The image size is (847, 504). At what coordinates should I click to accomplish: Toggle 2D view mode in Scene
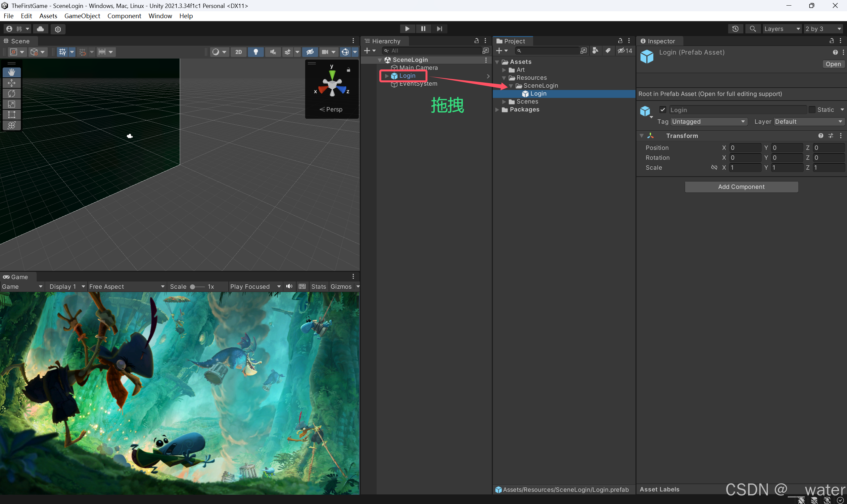click(x=238, y=52)
